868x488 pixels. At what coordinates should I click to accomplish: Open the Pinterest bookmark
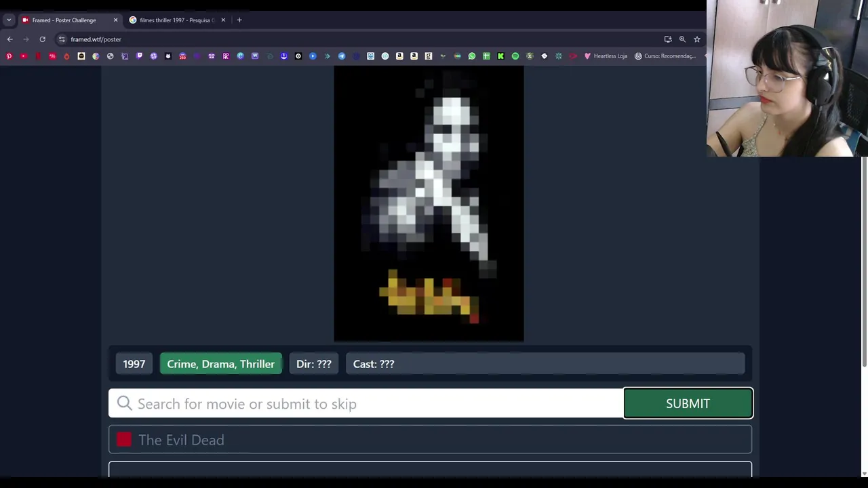click(9, 56)
